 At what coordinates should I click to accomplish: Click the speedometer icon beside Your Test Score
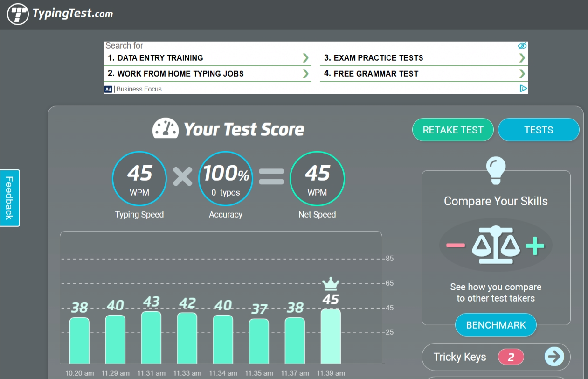pyautogui.click(x=166, y=128)
